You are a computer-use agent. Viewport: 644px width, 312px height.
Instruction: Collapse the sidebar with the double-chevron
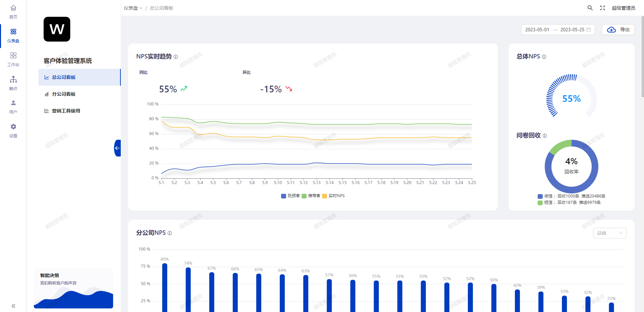click(x=13, y=306)
